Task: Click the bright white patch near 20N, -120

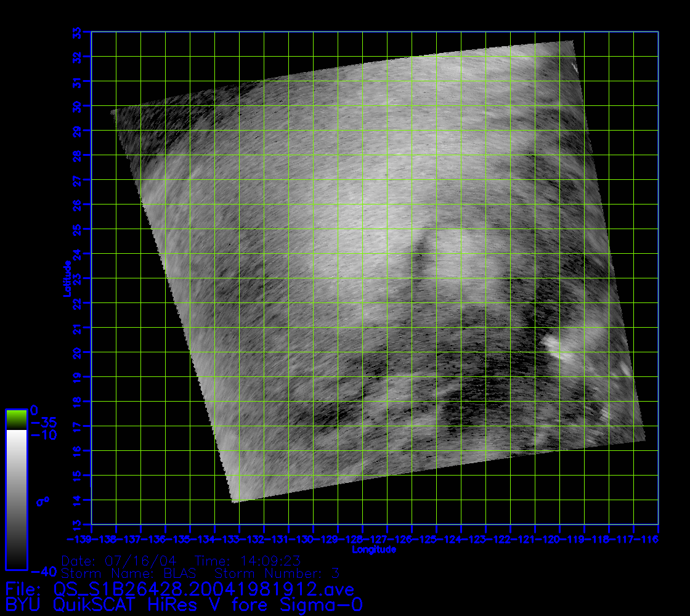Action: pos(559,348)
